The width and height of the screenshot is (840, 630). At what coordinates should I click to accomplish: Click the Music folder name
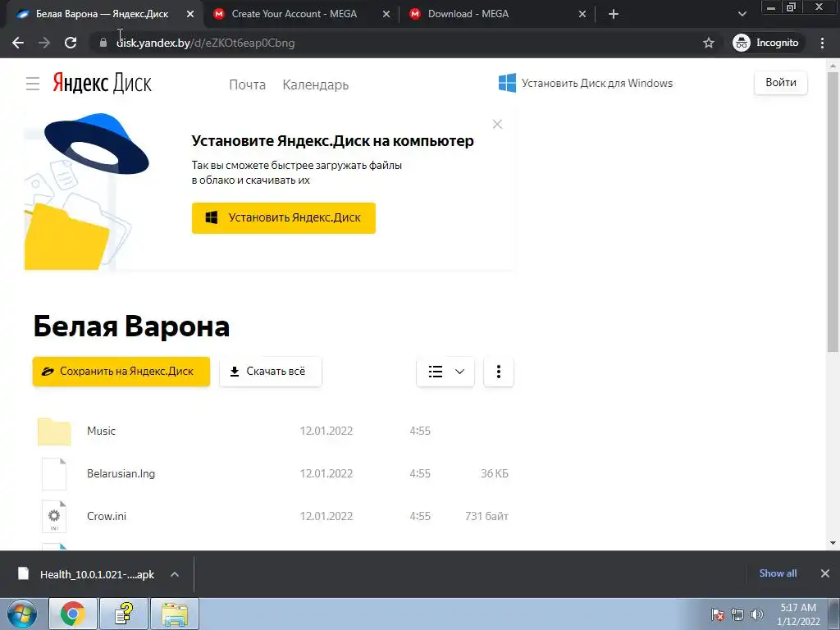pyautogui.click(x=101, y=431)
